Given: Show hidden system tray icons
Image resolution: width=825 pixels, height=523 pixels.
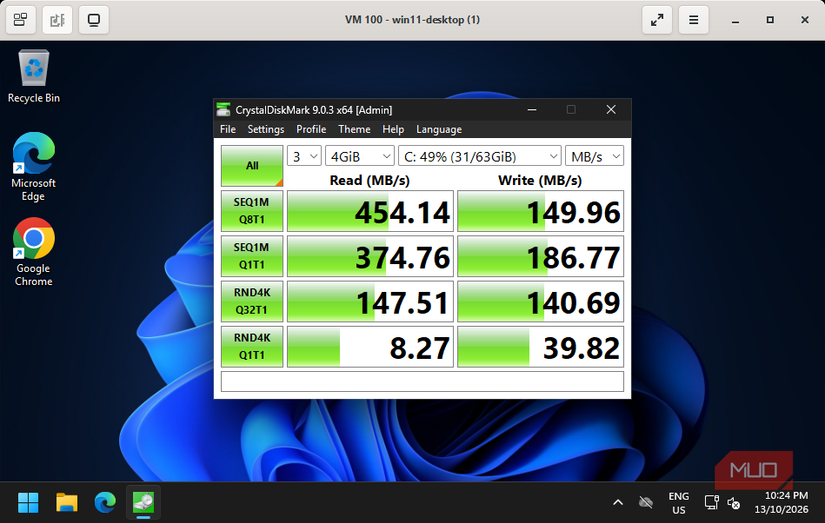Looking at the screenshot, I should point(618,502).
